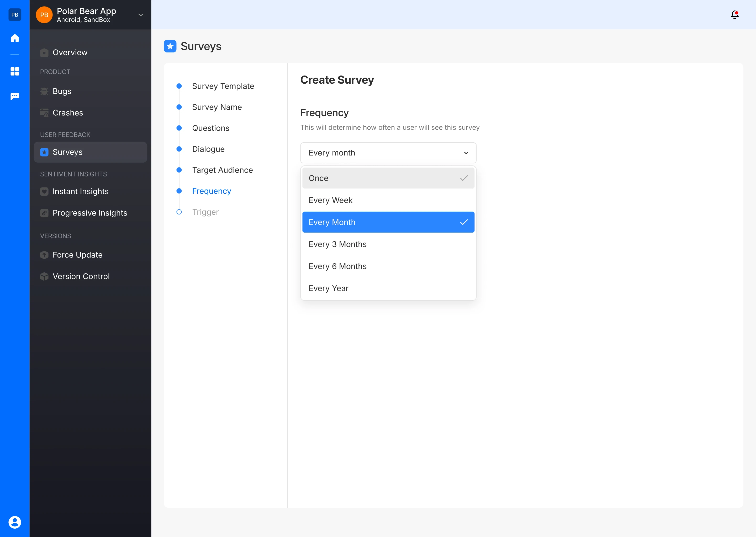This screenshot has width=756, height=537.
Task: Choose Every Year at list bottom
Action: (x=388, y=288)
